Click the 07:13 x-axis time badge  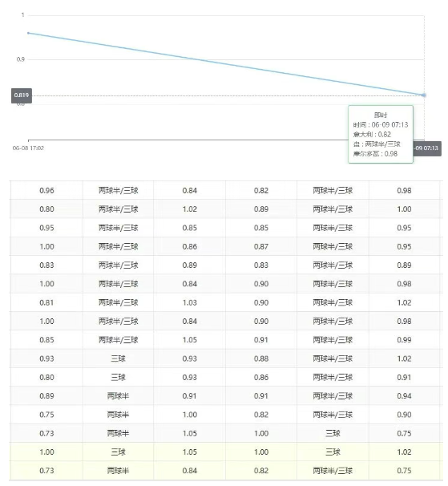tap(427, 148)
